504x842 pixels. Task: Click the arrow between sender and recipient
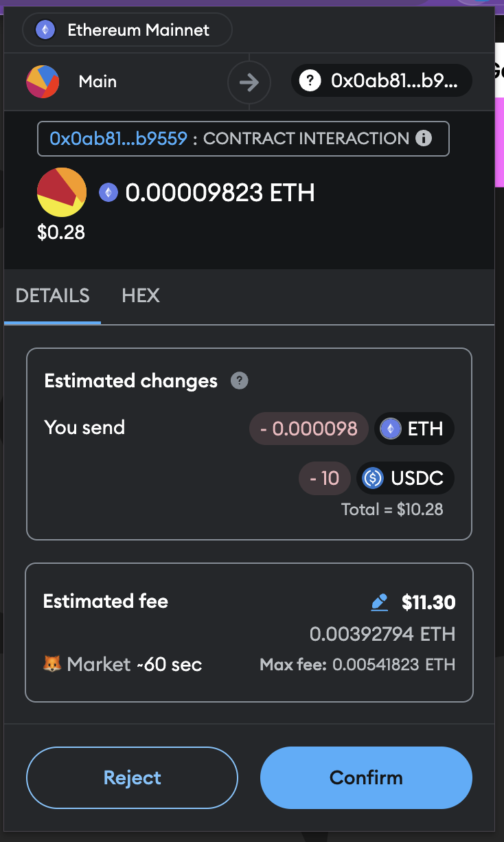tap(249, 82)
